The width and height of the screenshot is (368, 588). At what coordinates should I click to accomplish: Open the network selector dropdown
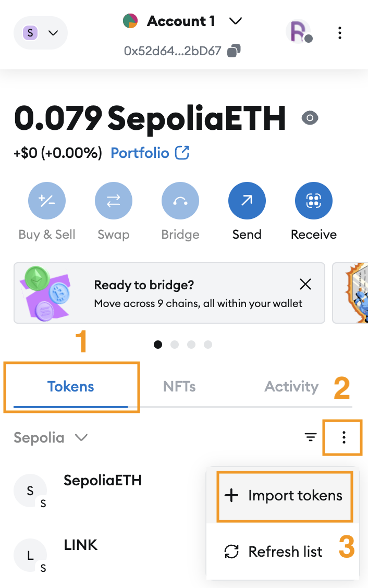tap(41, 33)
